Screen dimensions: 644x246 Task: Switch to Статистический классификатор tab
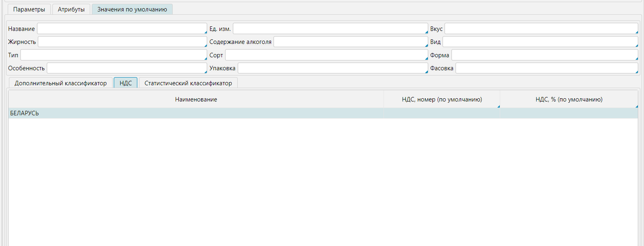tap(188, 83)
